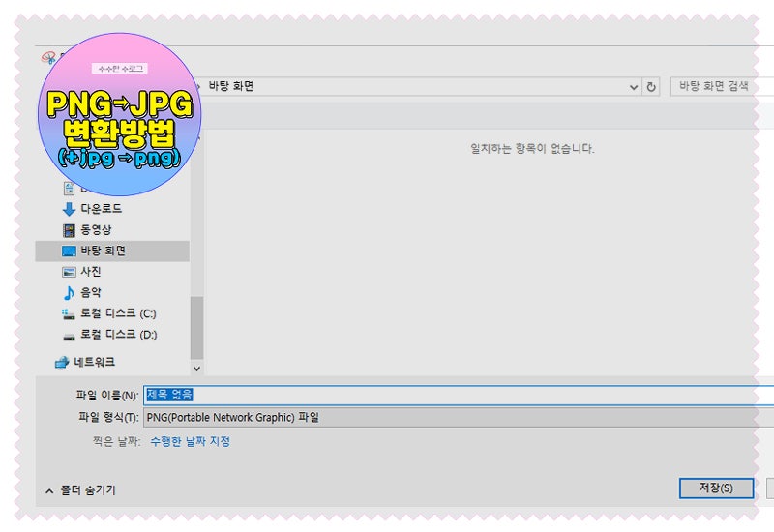Screen dimensions: 774x532
Task: Click the pictures folder icon
Action: [69, 272]
